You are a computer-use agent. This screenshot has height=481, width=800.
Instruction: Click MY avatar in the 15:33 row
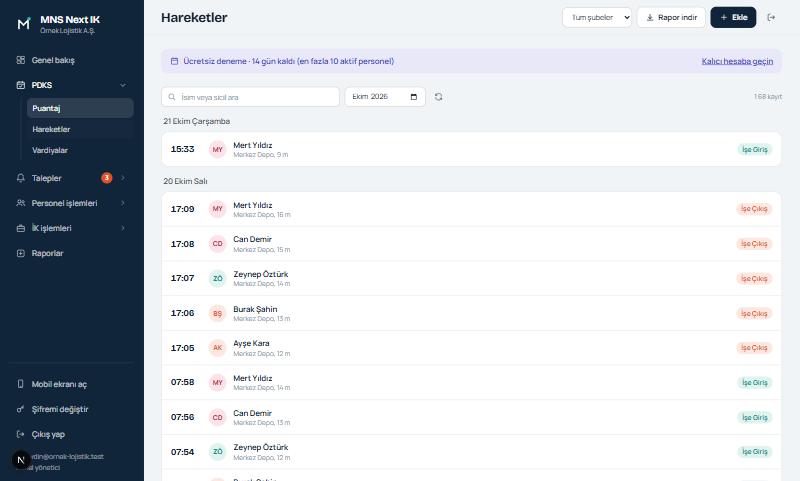point(217,149)
